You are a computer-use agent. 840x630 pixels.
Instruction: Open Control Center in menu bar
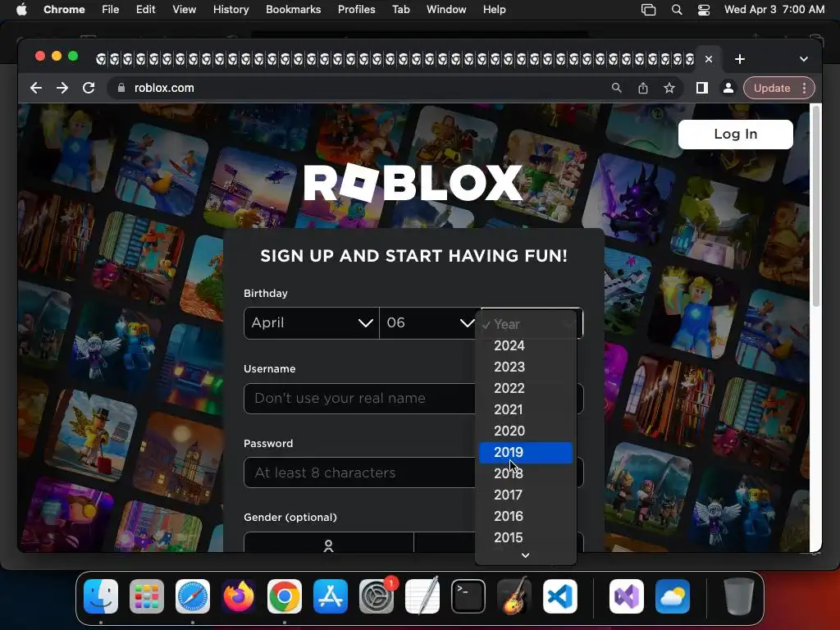point(704,10)
